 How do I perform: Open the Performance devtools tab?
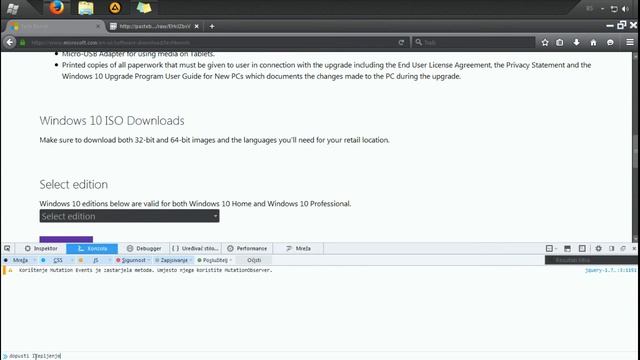(x=247, y=248)
